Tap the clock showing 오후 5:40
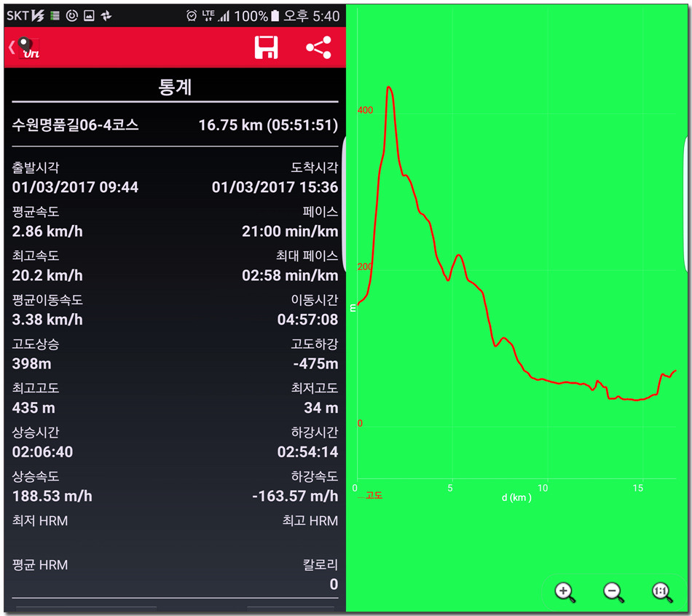The height and width of the screenshot is (616, 692). [x=311, y=16]
